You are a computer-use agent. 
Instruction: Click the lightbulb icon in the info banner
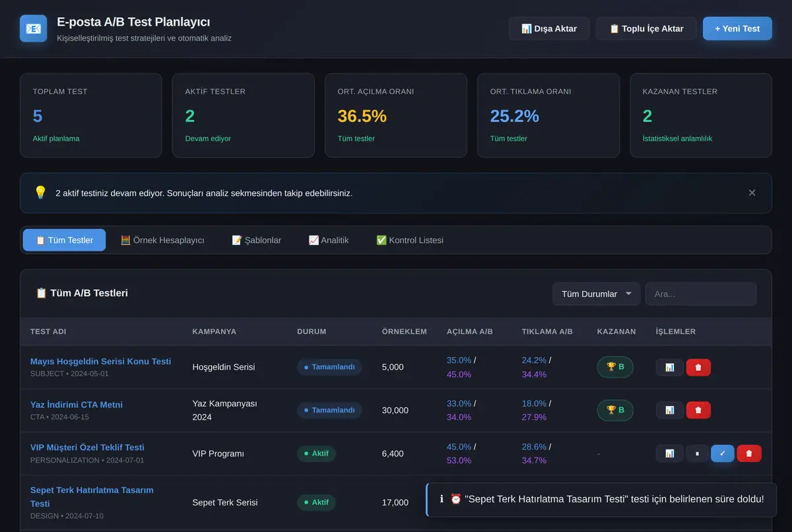(x=40, y=193)
